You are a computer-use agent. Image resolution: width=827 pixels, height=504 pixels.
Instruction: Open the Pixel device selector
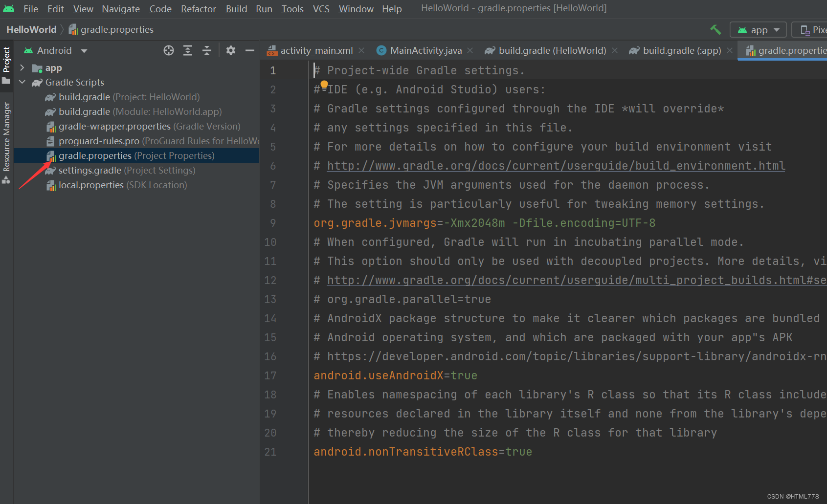pos(811,30)
